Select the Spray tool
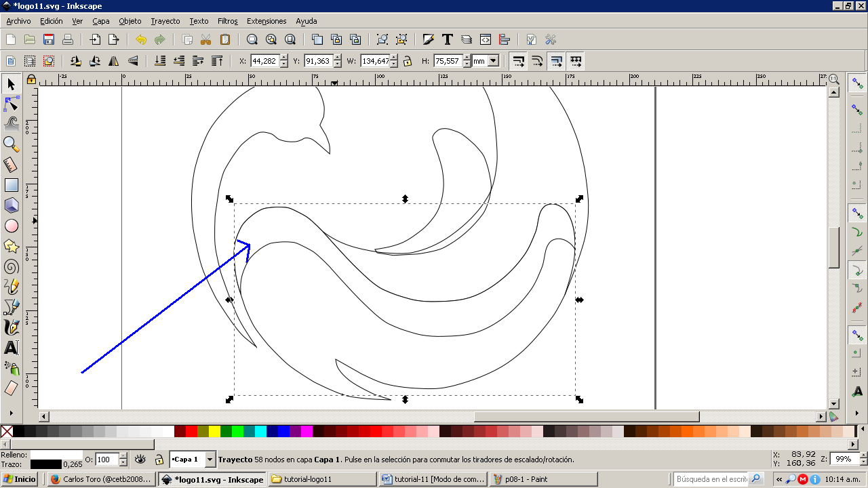This screenshot has height=488, width=868. tap(11, 368)
